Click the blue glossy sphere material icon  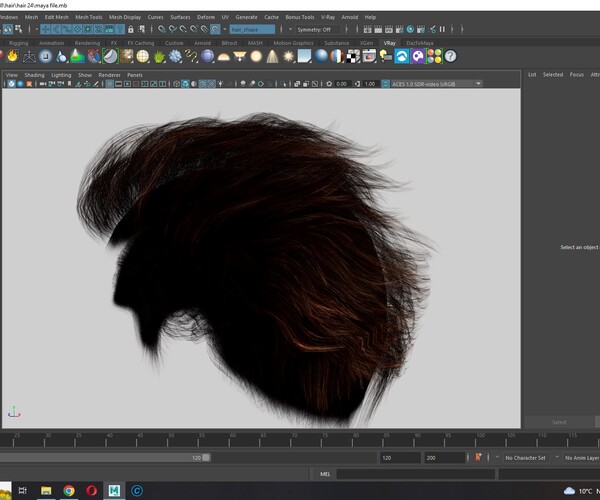(321, 57)
